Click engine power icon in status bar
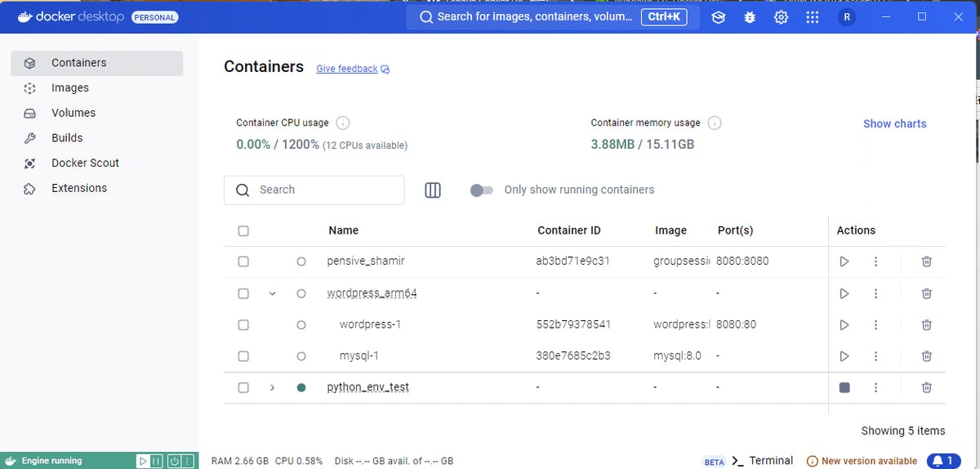 (174, 461)
